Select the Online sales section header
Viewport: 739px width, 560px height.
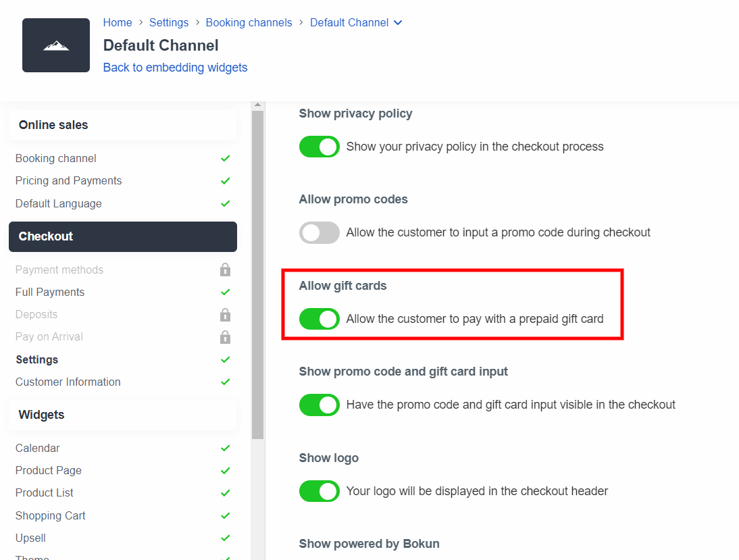[123, 125]
